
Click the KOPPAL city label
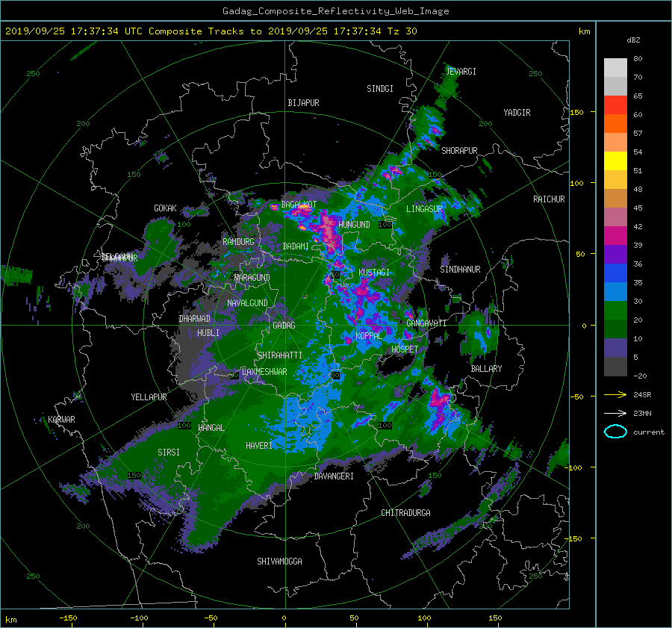click(369, 335)
